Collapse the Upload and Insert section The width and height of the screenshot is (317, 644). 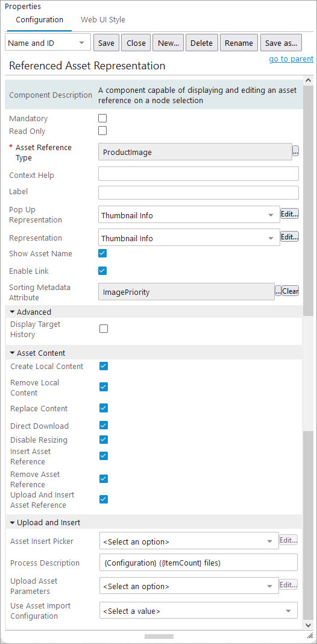click(12, 523)
